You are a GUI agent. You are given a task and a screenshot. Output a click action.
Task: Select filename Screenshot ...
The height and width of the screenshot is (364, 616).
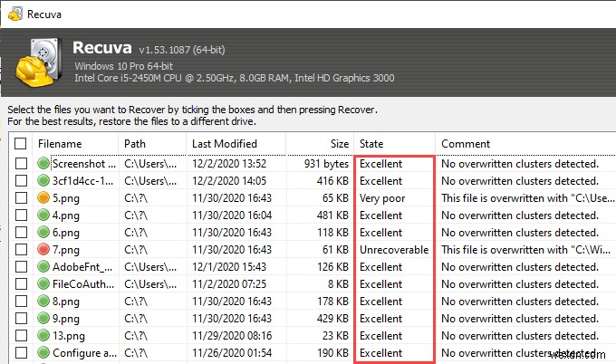pos(84,164)
